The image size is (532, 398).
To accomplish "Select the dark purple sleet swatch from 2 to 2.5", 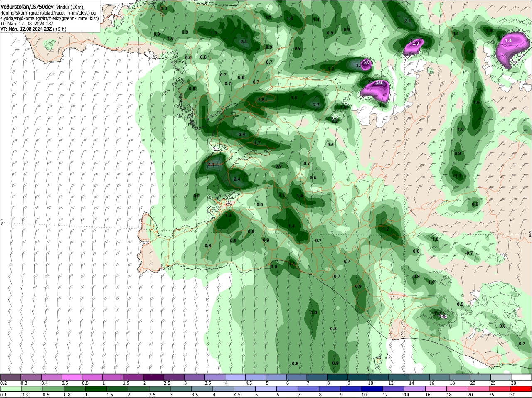I will (154, 377).
